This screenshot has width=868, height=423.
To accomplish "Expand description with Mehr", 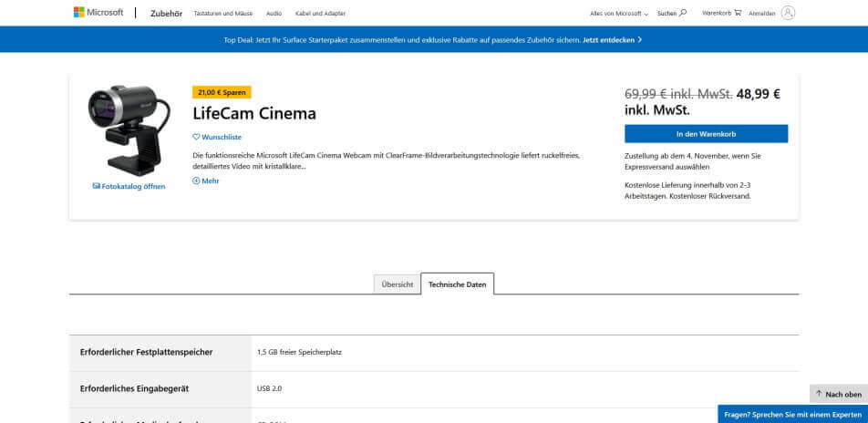I will click(x=206, y=181).
